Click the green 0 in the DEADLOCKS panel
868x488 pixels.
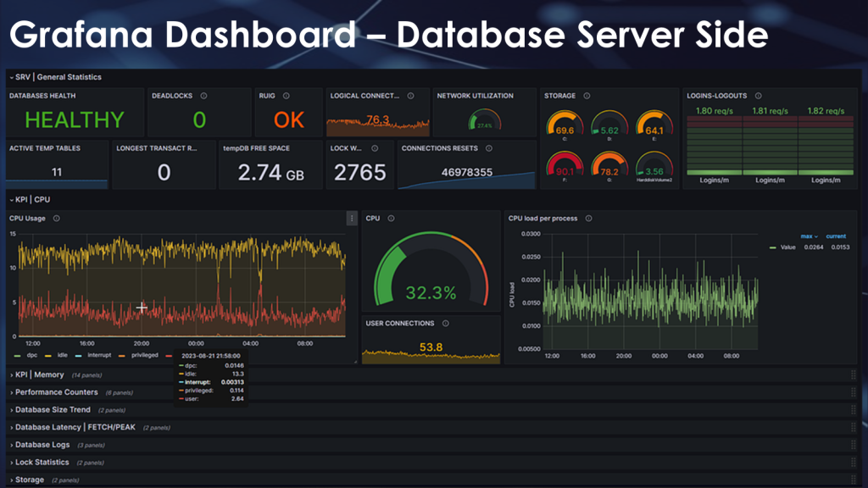click(x=199, y=120)
